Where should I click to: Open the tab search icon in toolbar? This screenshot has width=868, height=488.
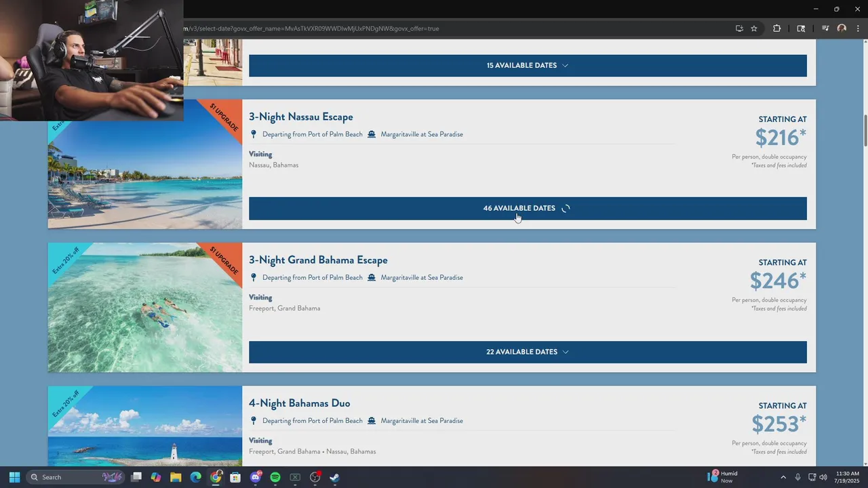point(801,28)
